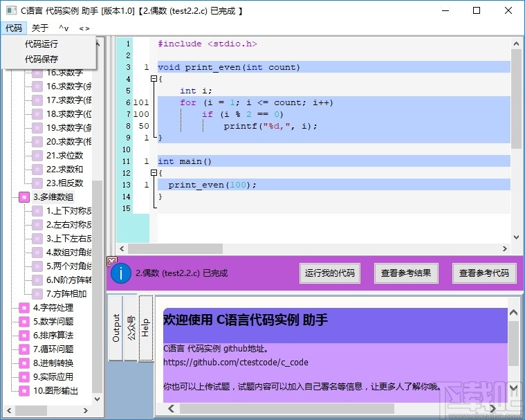The width and height of the screenshot is (525, 420).
Task: Click the icon beside 1.上下对称
Action: pyautogui.click(x=37, y=210)
